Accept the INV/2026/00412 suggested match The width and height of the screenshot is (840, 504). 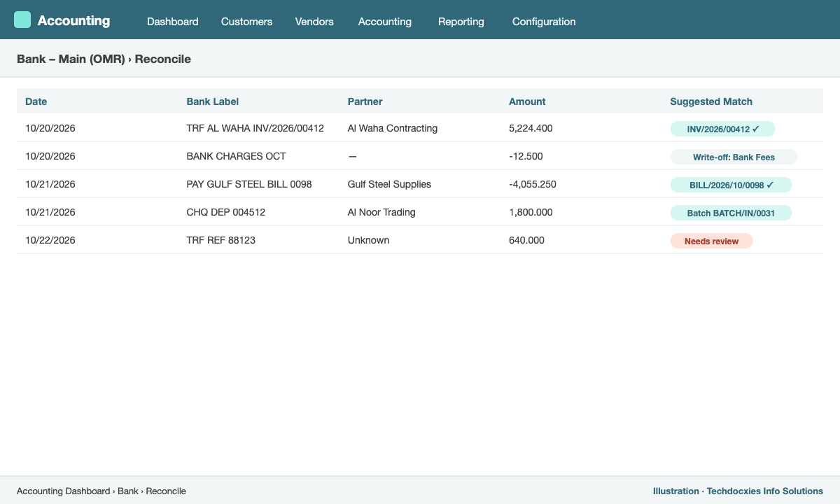(722, 129)
